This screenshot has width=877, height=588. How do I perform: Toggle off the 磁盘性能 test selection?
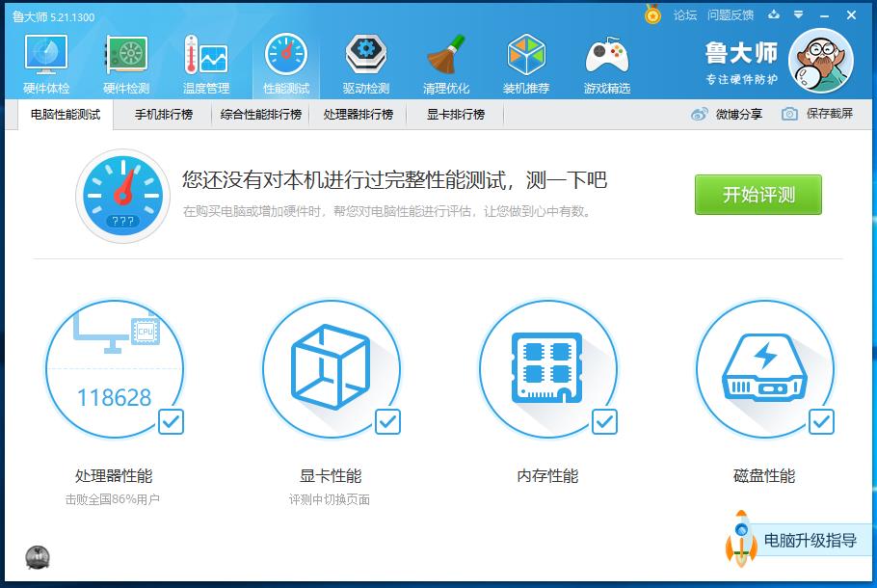[821, 422]
